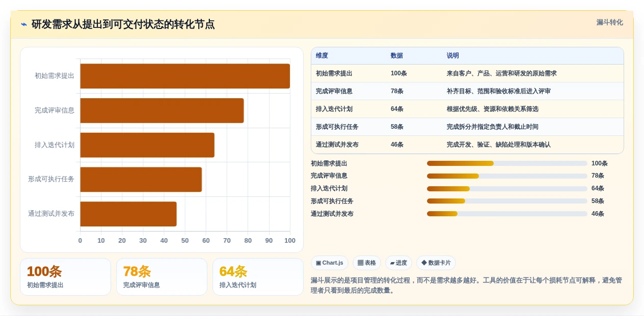The height and width of the screenshot is (316, 644).
Task: Click the 78条 progress bar for 完成评审信息
Action: pyautogui.click(x=507, y=176)
